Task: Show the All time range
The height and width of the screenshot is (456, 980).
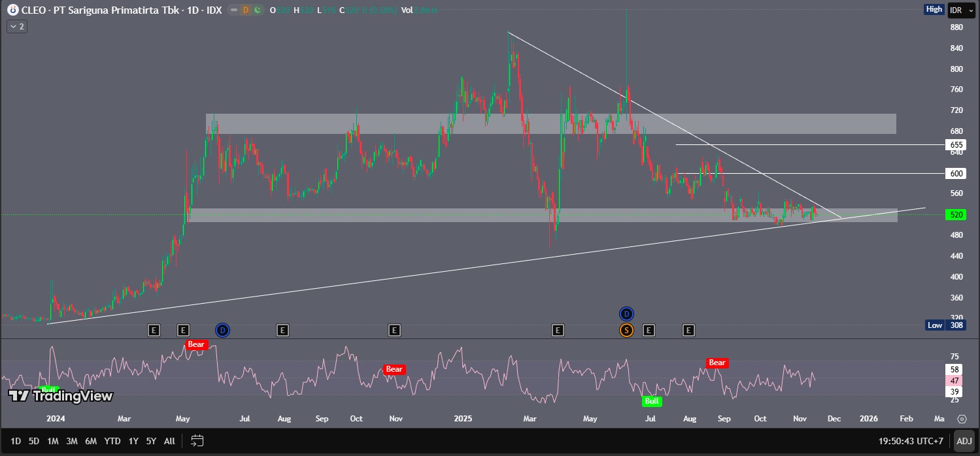Action: pyautogui.click(x=169, y=441)
